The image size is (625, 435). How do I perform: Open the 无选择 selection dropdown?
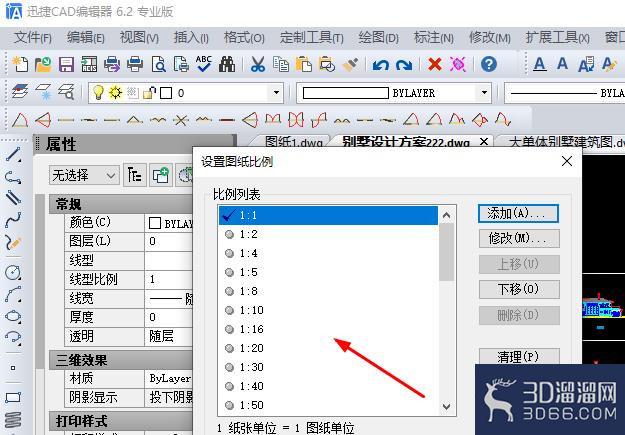(x=84, y=175)
